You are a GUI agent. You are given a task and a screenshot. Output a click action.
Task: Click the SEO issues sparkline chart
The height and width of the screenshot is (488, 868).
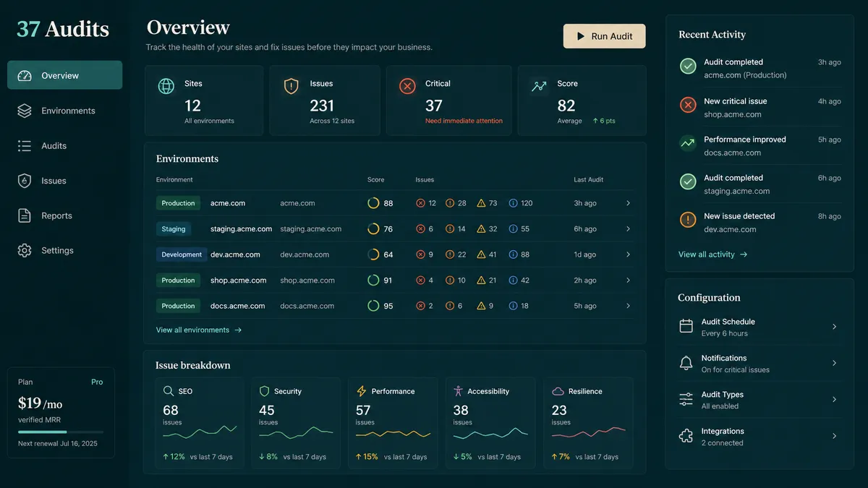[200, 433]
